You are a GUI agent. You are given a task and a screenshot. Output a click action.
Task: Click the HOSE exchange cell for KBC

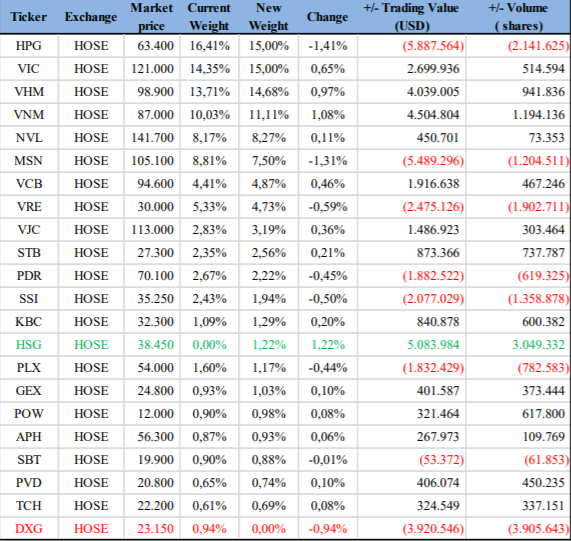(91, 321)
